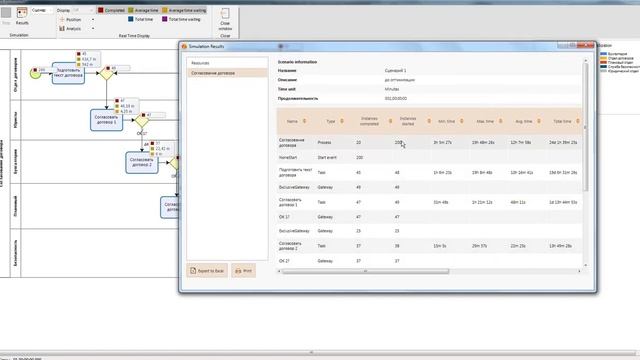The height and width of the screenshot is (360, 640).
Task: Click gateway after Подготовить текст договора task
Action: (x=107, y=73)
